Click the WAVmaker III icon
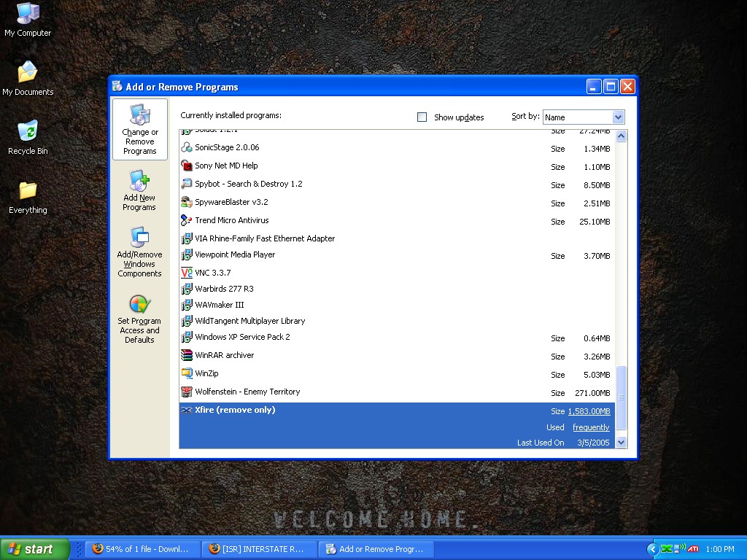The height and width of the screenshot is (560, 747). click(186, 305)
